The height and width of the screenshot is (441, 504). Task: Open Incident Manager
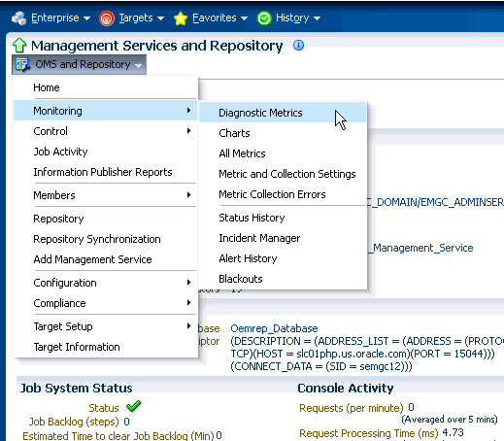[x=283, y=238]
